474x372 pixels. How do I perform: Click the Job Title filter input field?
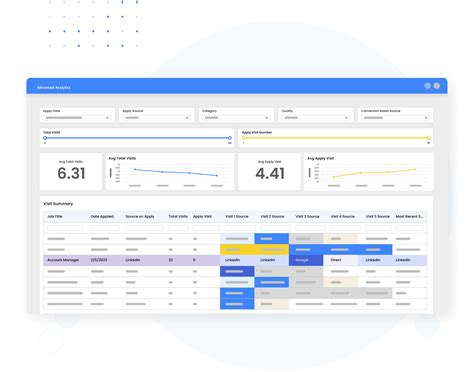[x=65, y=228]
